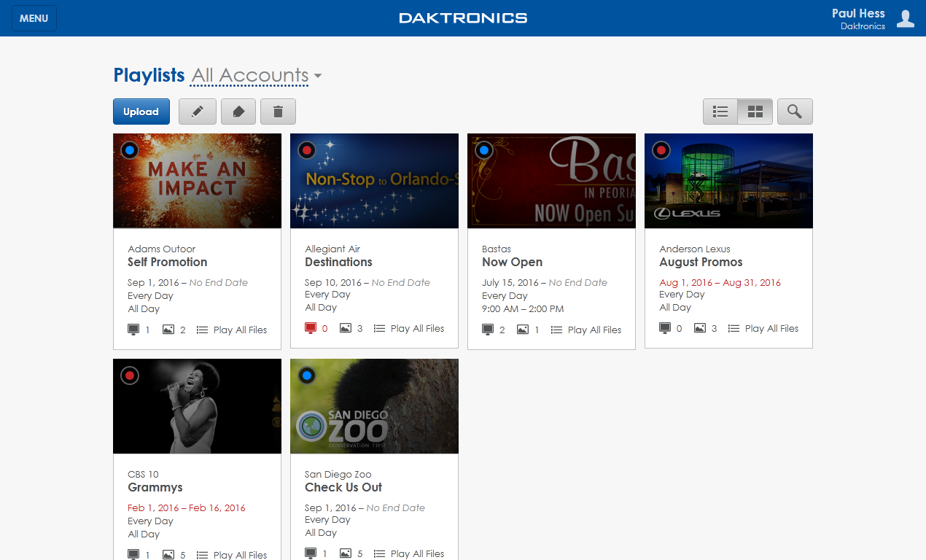Viewport: 926px width, 560px height.
Task: Expand the All Accounts dropdown
Action: 256,76
